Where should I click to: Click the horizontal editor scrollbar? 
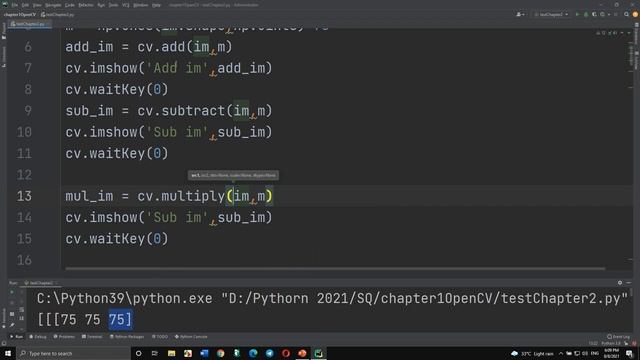(x=335, y=269)
